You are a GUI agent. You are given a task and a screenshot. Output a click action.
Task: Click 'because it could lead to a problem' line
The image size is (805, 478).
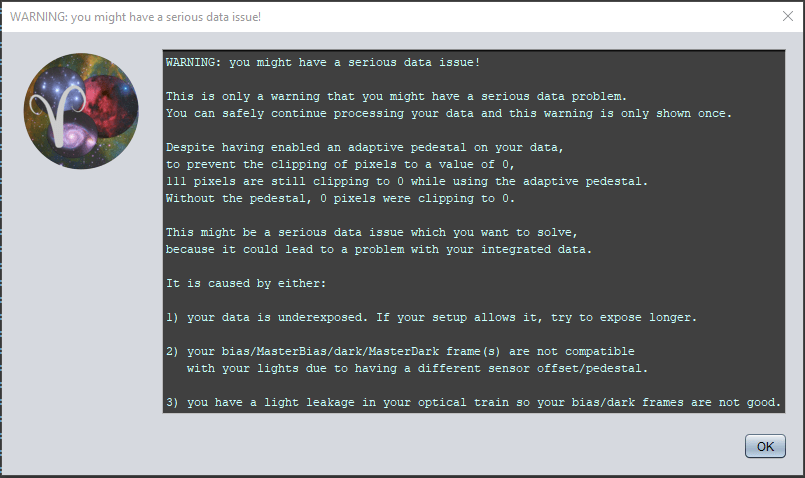coord(379,250)
